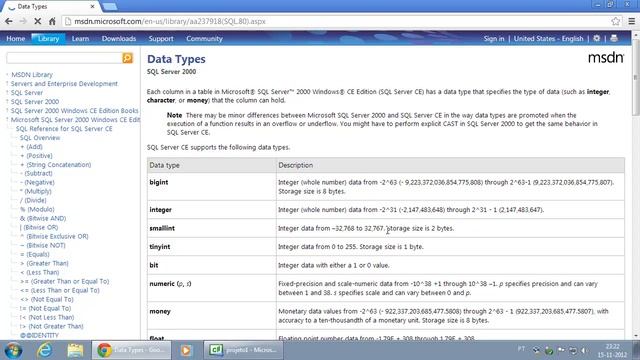Select the Library nav tab

click(48, 39)
